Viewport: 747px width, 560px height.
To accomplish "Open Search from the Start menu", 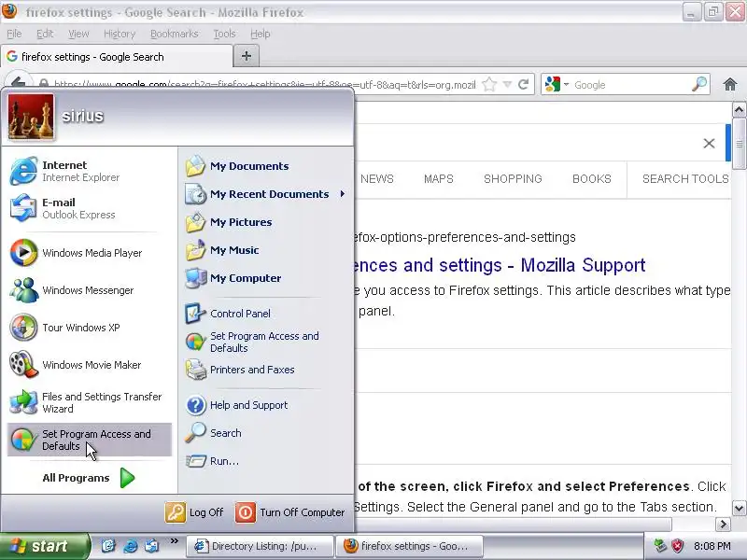I will (x=267, y=433).
